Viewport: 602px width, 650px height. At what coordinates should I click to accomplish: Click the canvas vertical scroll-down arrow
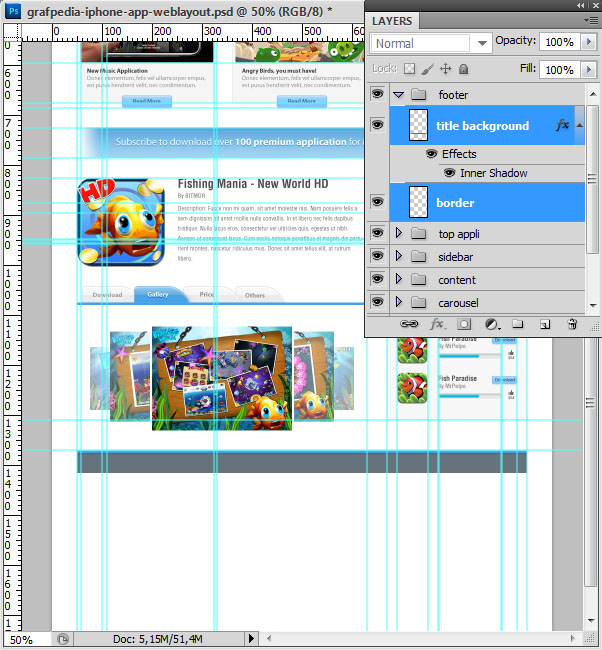pos(592,621)
